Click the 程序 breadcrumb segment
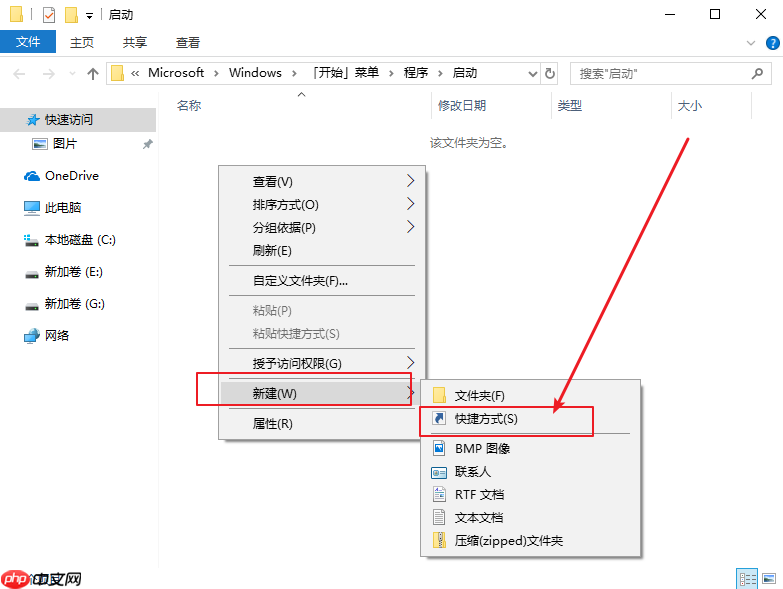The image size is (783, 589). click(416, 73)
